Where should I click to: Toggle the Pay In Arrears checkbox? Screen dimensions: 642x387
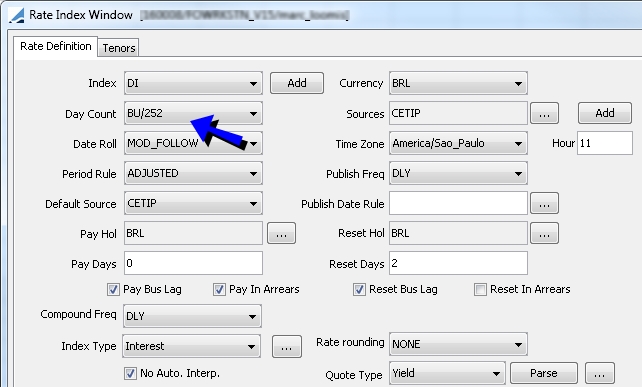tap(219, 290)
